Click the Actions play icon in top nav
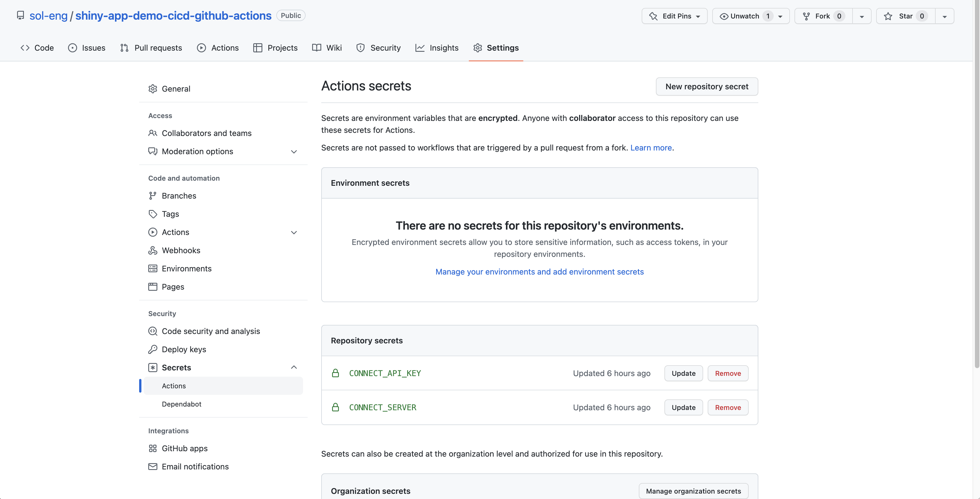Viewport: 980px width, 499px height. [x=201, y=48]
